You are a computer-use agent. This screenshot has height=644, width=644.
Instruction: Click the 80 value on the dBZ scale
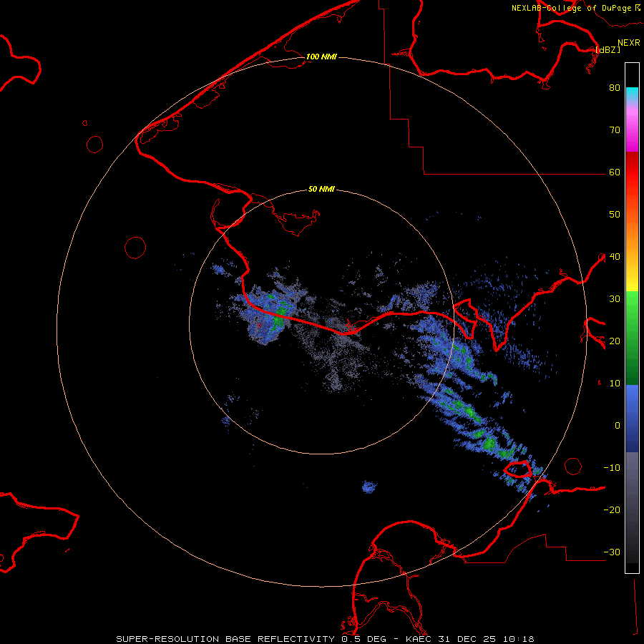(x=615, y=88)
